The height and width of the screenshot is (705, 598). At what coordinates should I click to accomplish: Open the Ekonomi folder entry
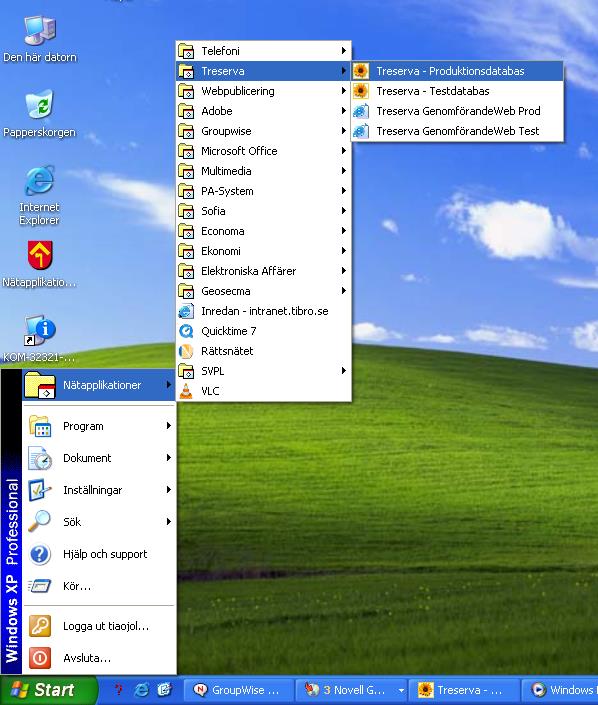click(263, 251)
